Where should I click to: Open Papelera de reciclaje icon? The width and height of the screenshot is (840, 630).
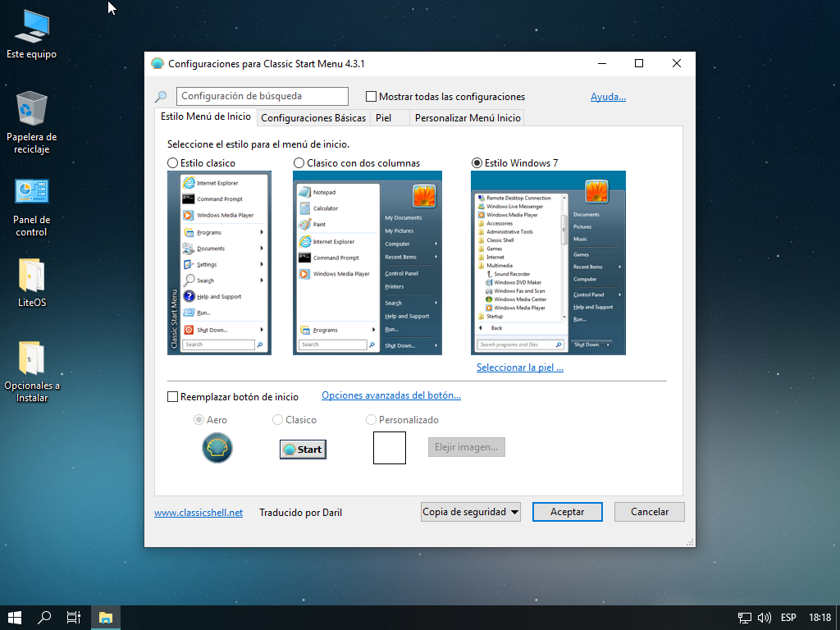point(32,122)
